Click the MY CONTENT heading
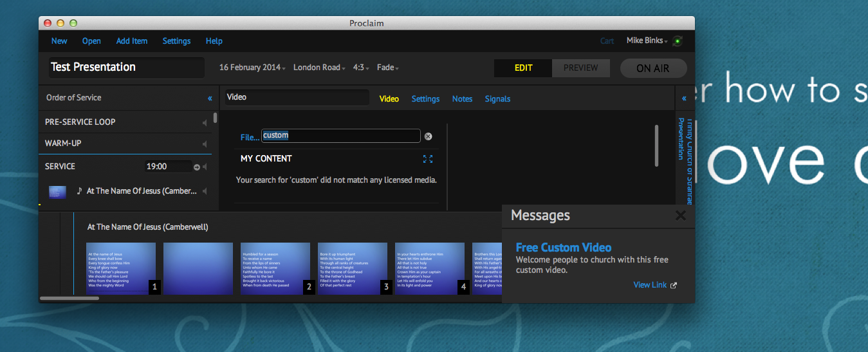Screen dimensions: 868x352 click(x=266, y=159)
